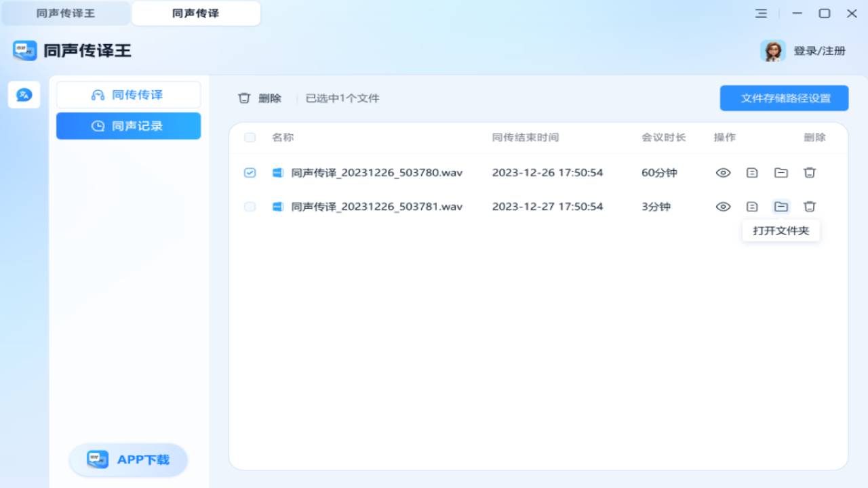The image size is (868, 488).
Task: View the 503781.wav recording with eye icon
Action: coord(723,207)
